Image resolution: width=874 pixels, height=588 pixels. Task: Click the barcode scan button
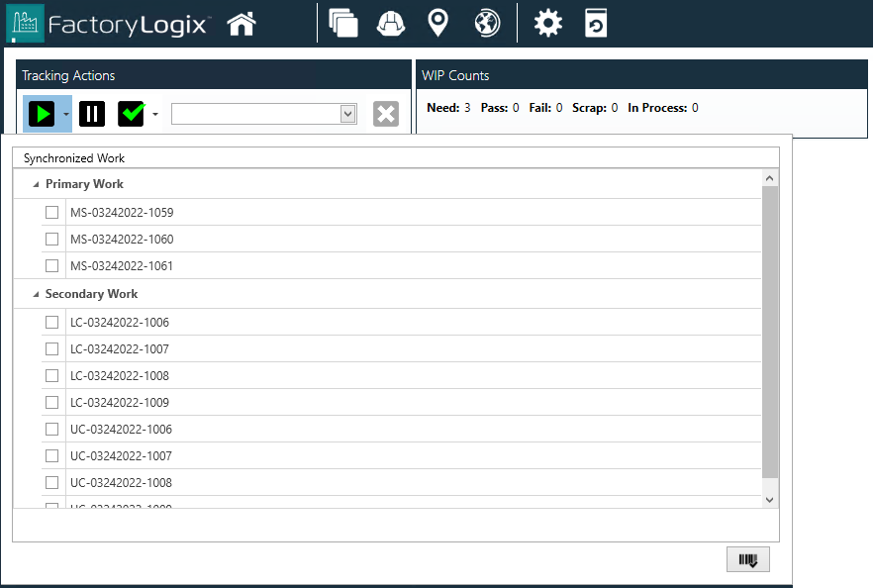(x=747, y=560)
